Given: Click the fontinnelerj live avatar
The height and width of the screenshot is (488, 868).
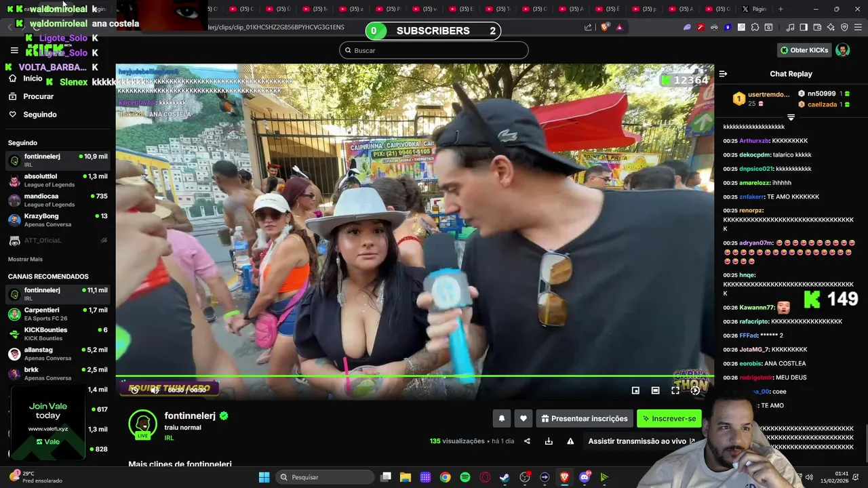Looking at the screenshot, I should (142, 424).
